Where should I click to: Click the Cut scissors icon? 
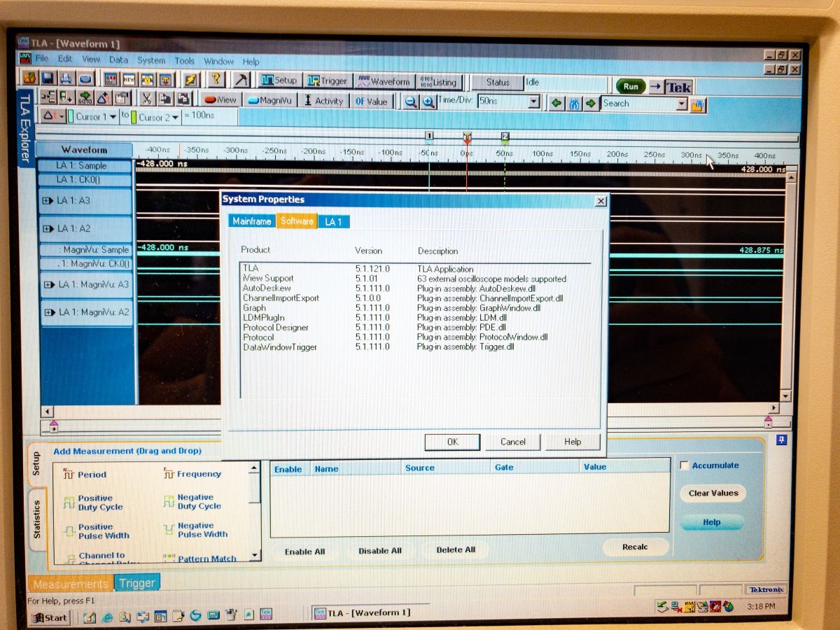click(147, 99)
